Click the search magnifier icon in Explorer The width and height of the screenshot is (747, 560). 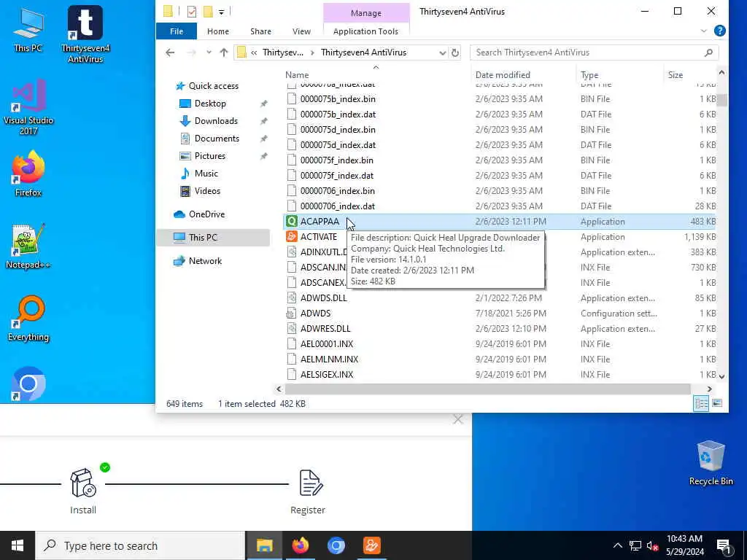pyautogui.click(x=708, y=52)
